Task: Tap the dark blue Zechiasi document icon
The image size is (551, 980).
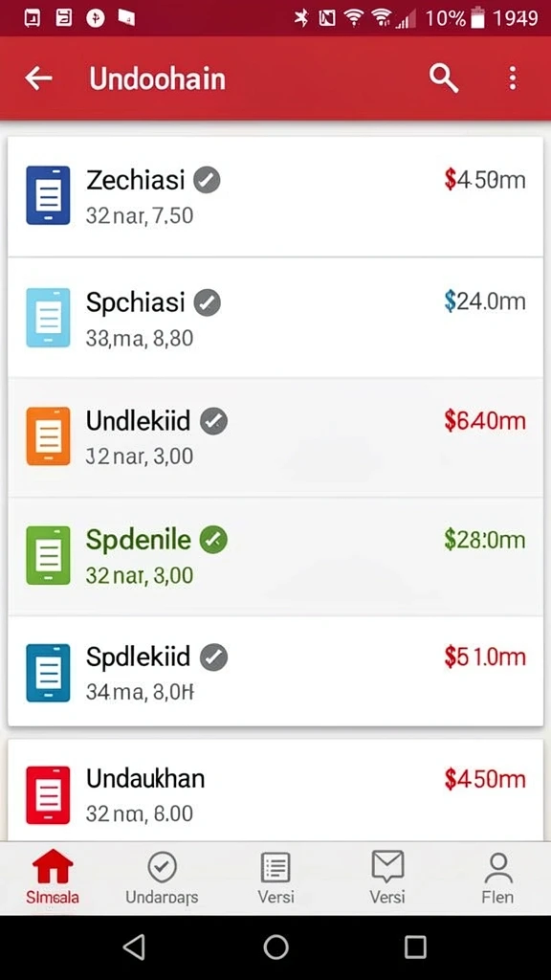Action: click(x=48, y=195)
